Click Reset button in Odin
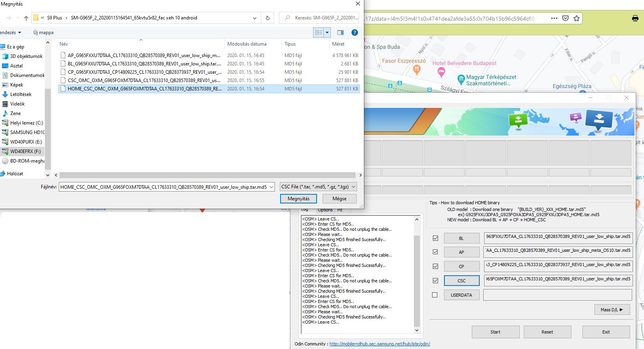644x349 pixels. (x=547, y=332)
